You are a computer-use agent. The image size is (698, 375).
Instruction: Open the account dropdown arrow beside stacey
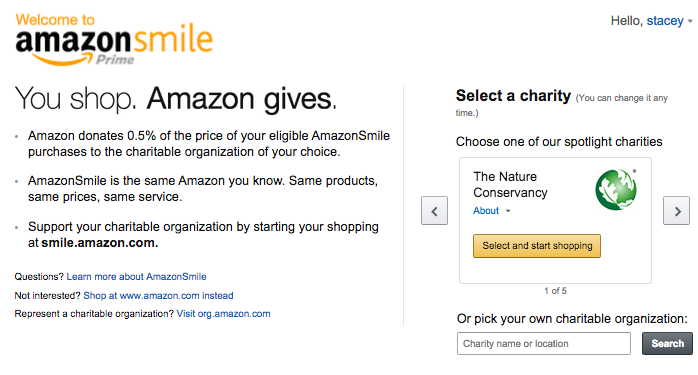(690, 21)
